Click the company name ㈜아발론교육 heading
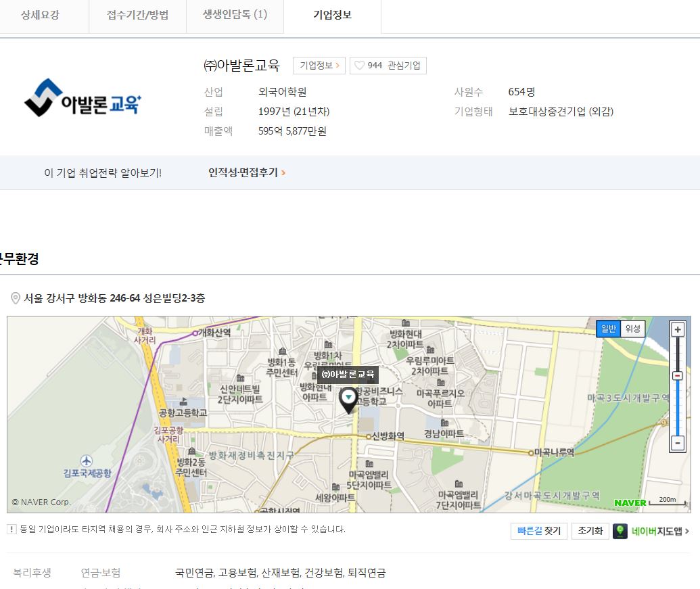Screen dimensions: 700x589 tap(241, 66)
